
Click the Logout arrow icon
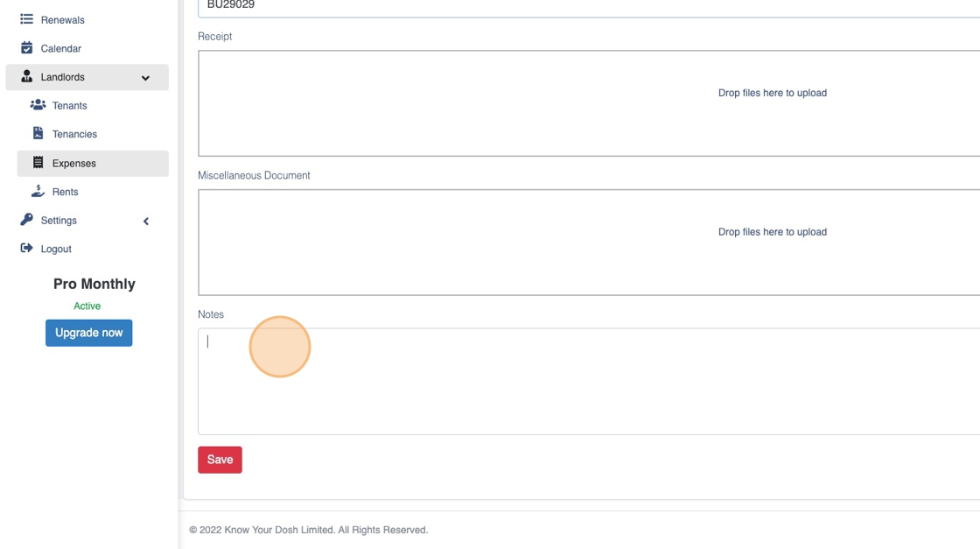coord(26,249)
